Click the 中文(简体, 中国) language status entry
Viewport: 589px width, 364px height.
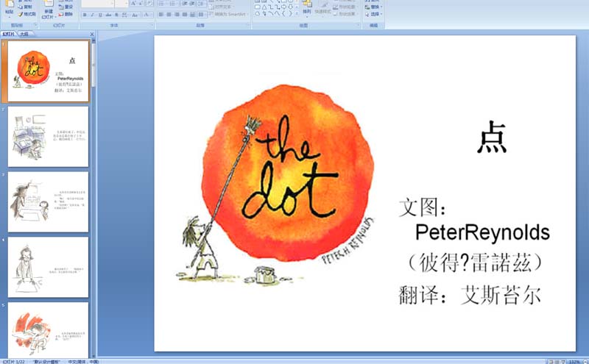pyautogui.click(x=83, y=362)
